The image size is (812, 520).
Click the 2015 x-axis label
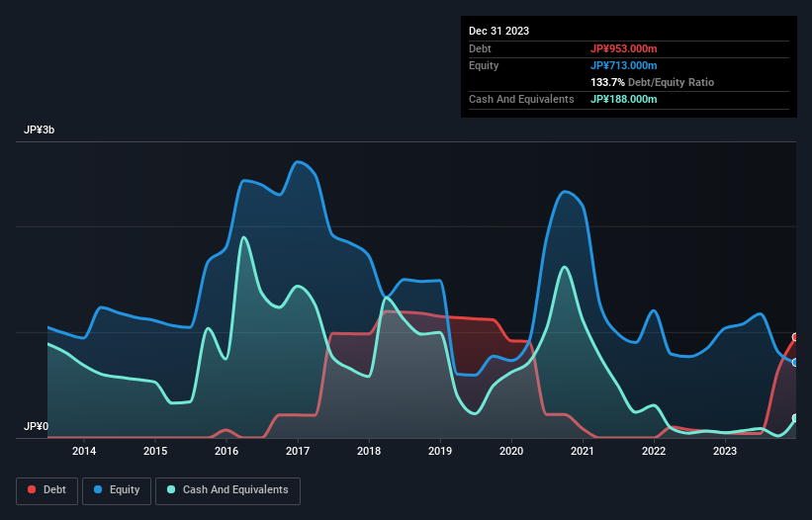(x=155, y=451)
